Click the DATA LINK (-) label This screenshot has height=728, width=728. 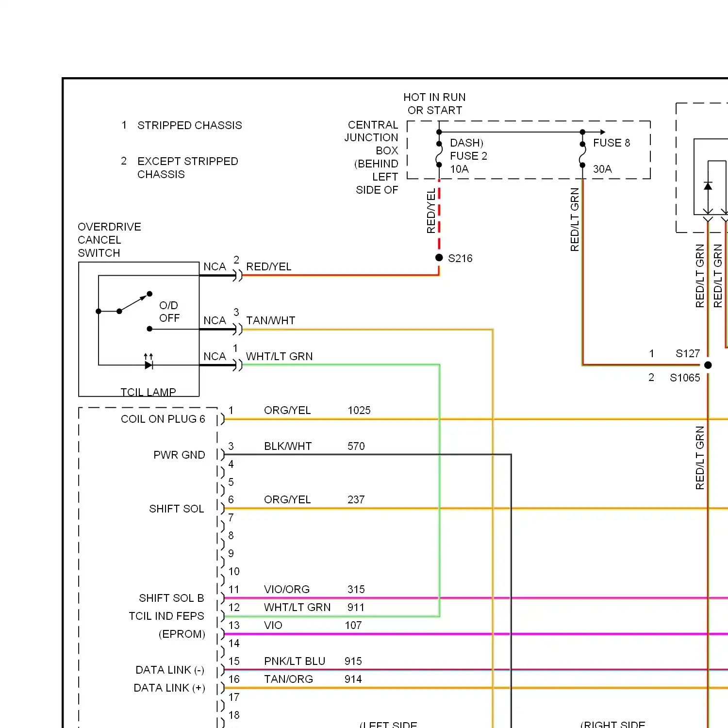coord(170,670)
